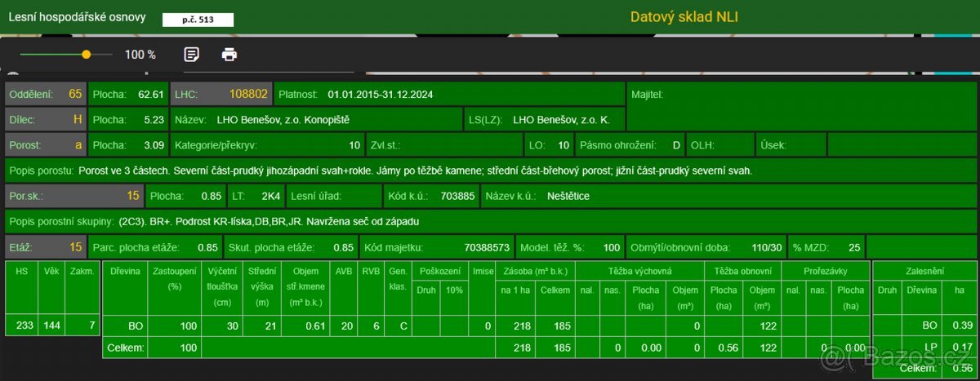The height and width of the screenshot is (381, 980).
Task: Select the Lesní hospodářské osnovy header
Action: point(77,16)
